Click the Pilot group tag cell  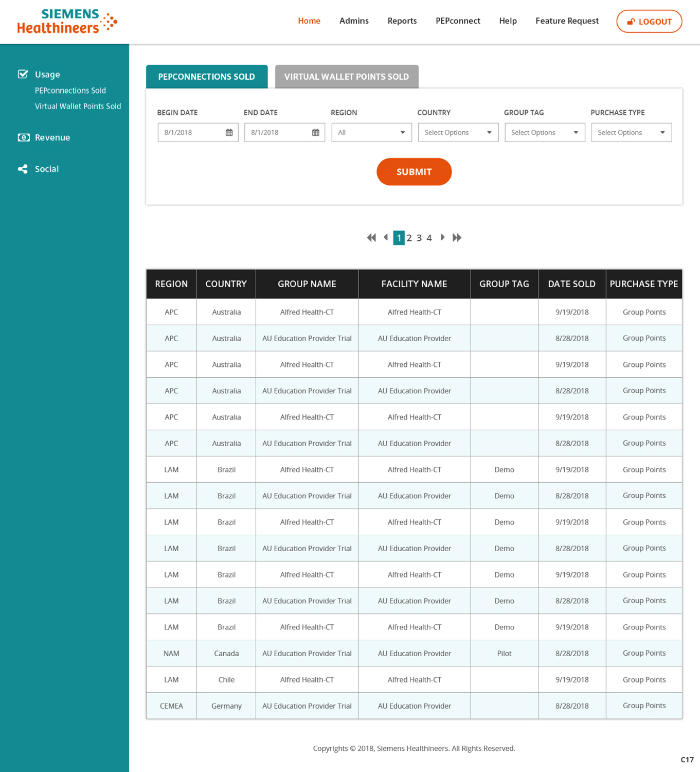point(504,653)
